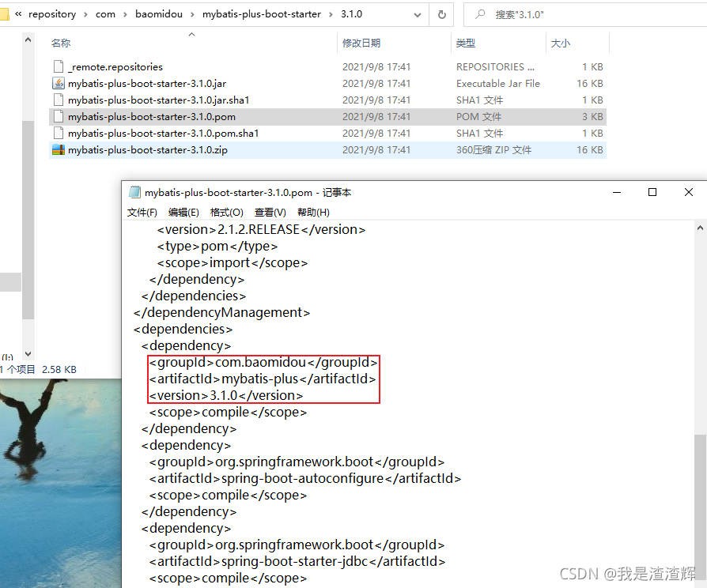Expand the arrow after mybatis-plus-boot-starter breadcrumb
This screenshot has height=588, width=707.
tap(331, 14)
